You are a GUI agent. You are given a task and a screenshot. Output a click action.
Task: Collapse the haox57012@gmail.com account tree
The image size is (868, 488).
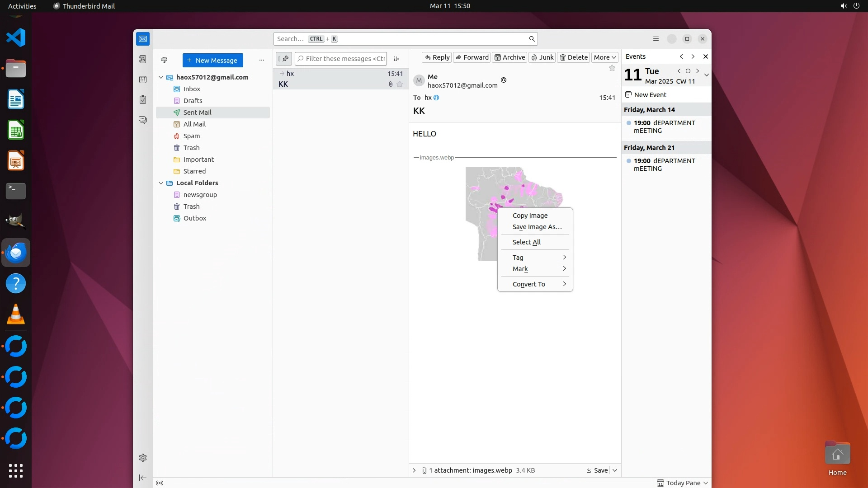pos(161,77)
